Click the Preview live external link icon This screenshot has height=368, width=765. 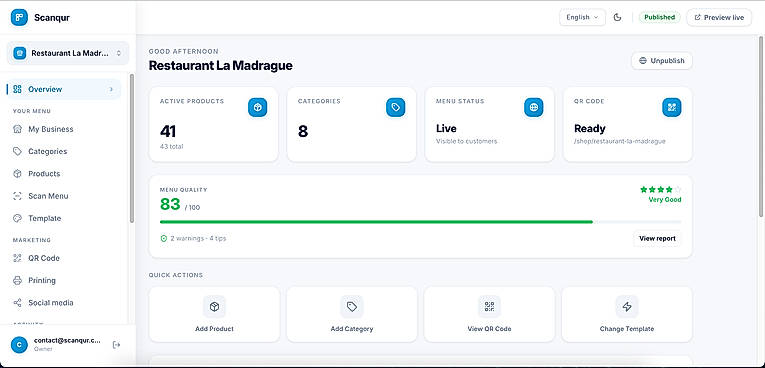[x=698, y=18]
